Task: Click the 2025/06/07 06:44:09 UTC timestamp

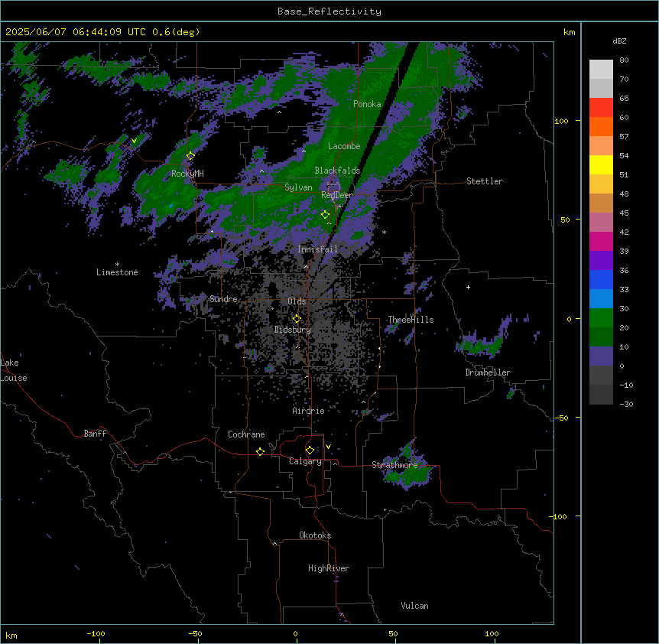Action: click(x=75, y=32)
